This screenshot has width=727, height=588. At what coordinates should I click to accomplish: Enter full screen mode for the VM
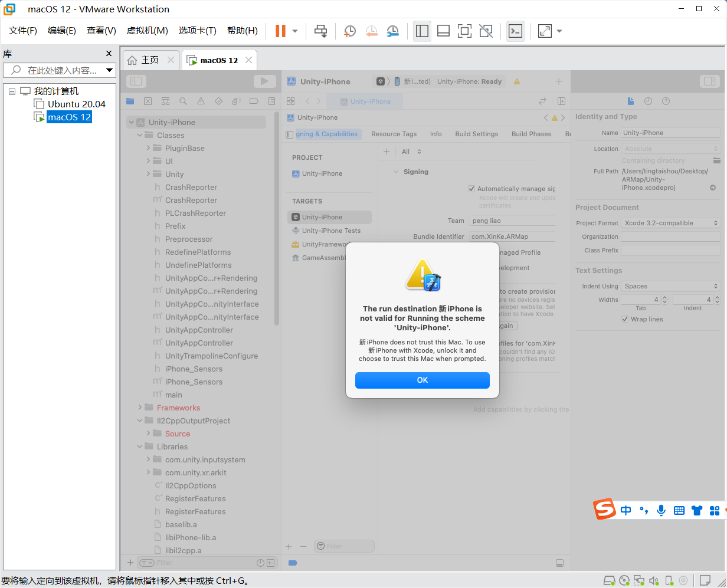tap(465, 31)
